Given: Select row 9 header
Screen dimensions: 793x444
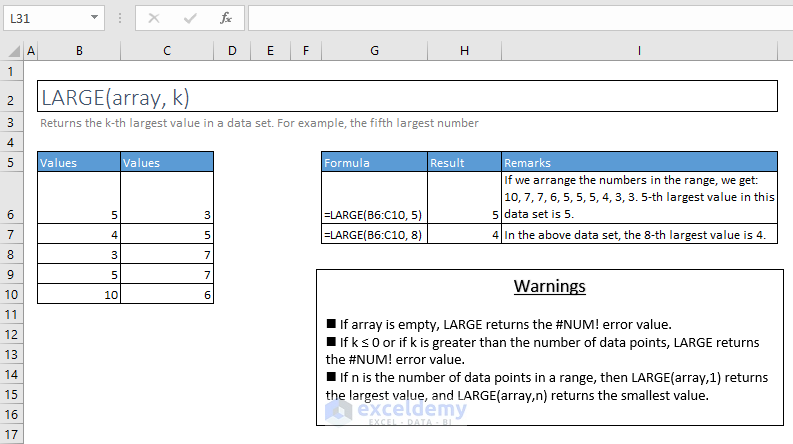Looking at the screenshot, I should 11,274.
